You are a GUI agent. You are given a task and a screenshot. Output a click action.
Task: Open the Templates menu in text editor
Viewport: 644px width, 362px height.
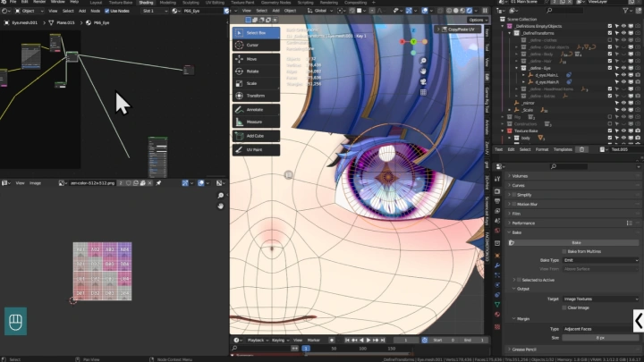pos(563,149)
